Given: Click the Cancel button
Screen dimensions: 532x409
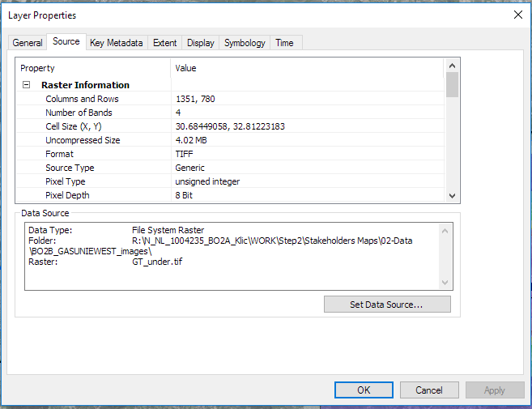Looking at the screenshot, I should click(429, 390).
